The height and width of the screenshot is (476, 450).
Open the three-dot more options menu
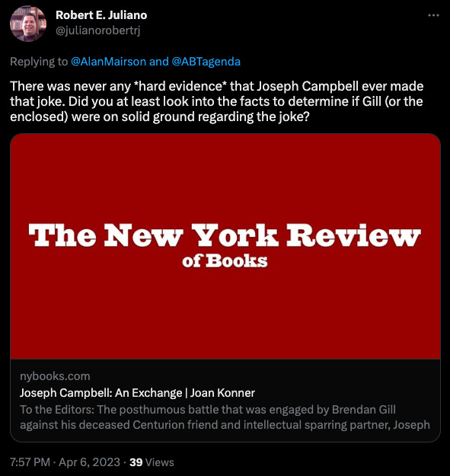(433, 15)
